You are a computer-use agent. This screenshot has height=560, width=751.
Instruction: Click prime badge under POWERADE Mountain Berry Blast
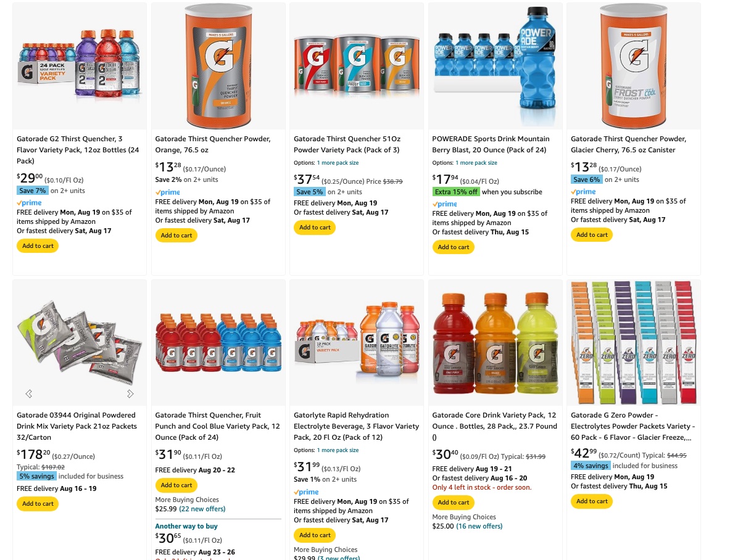pyautogui.click(x=445, y=204)
